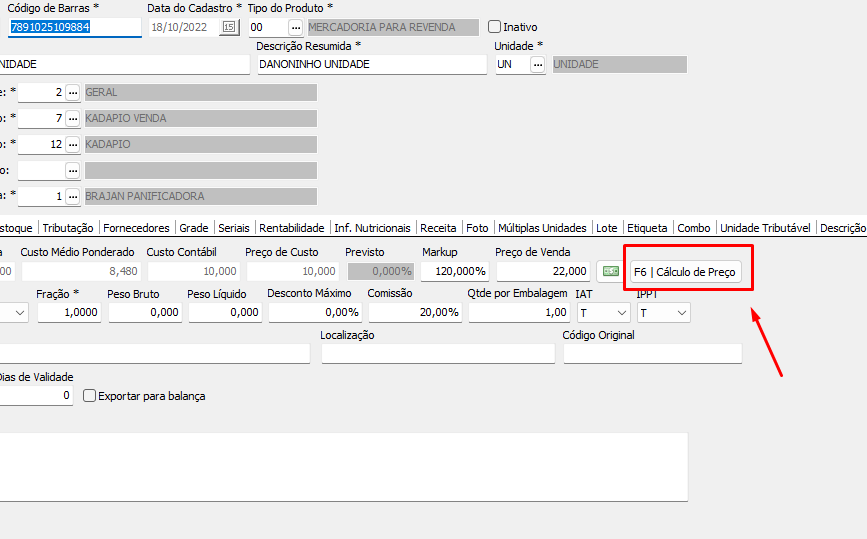
Task: Click the lookup button next to KADAPIO VENDA
Action: pos(72,118)
